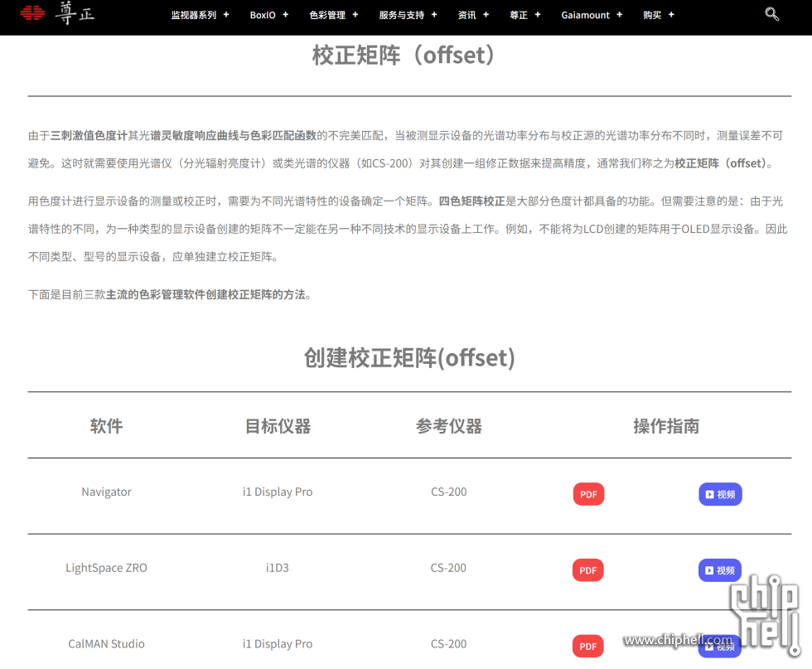Open PDF guide for LightSpace ZRO
812x669 pixels.
(587, 570)
